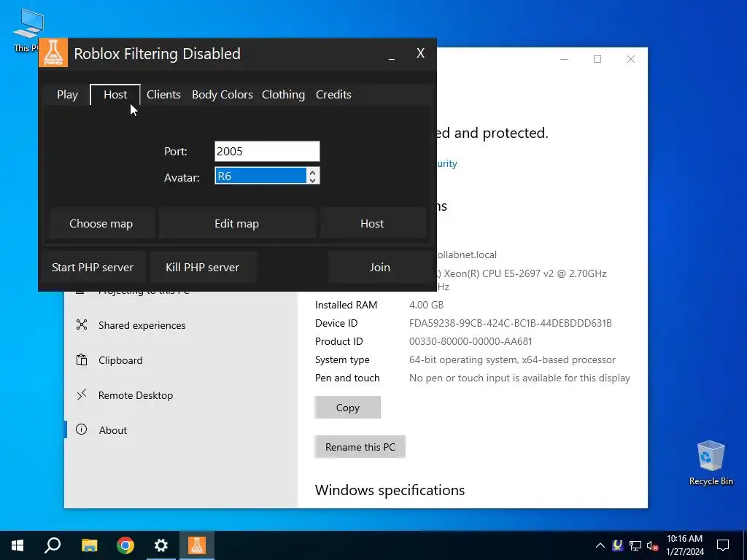Click the Join button
Screen dimensions: 747x560
pyautogui.click(x=379, y=267)
